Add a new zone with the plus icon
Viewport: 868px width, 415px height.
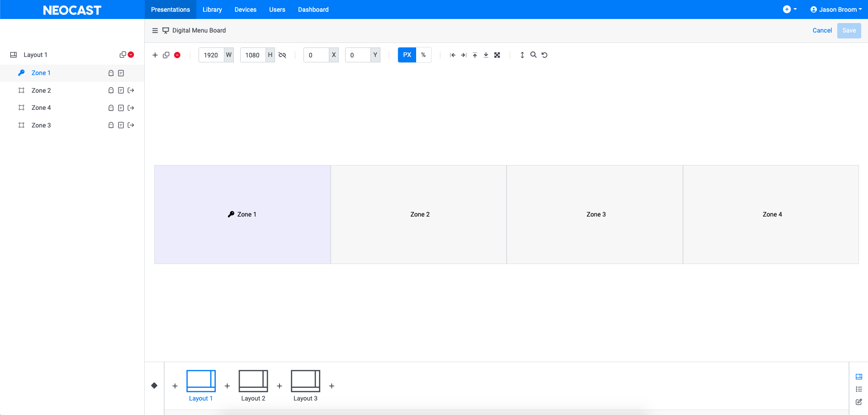pos(155,55)
